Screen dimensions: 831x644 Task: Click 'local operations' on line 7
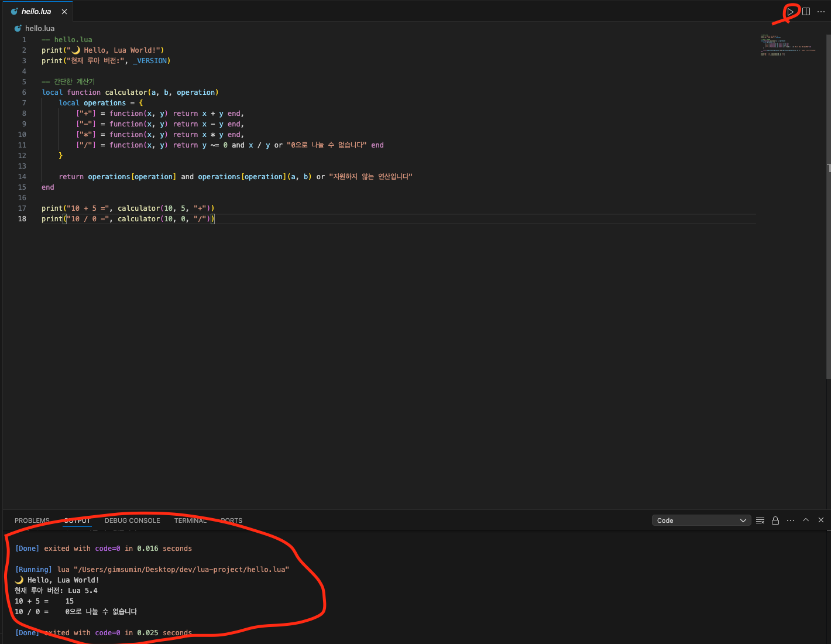click(x=92, y=103)
